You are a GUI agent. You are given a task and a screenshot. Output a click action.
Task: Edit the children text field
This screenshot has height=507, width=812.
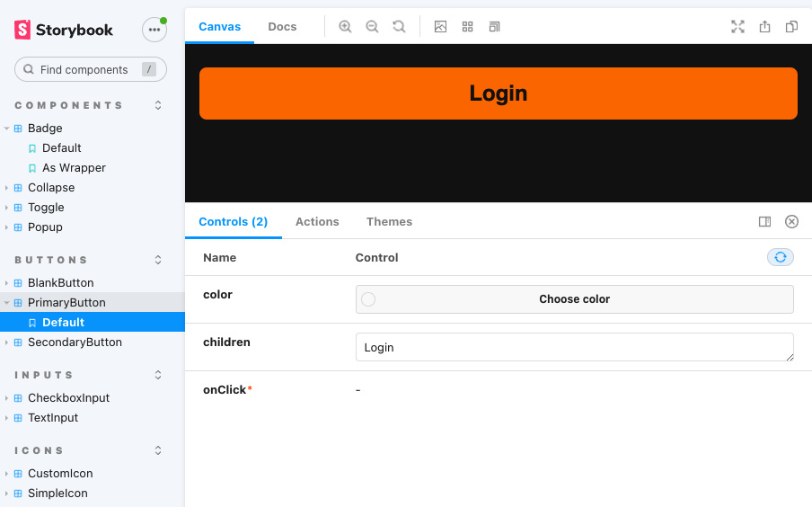574,347
